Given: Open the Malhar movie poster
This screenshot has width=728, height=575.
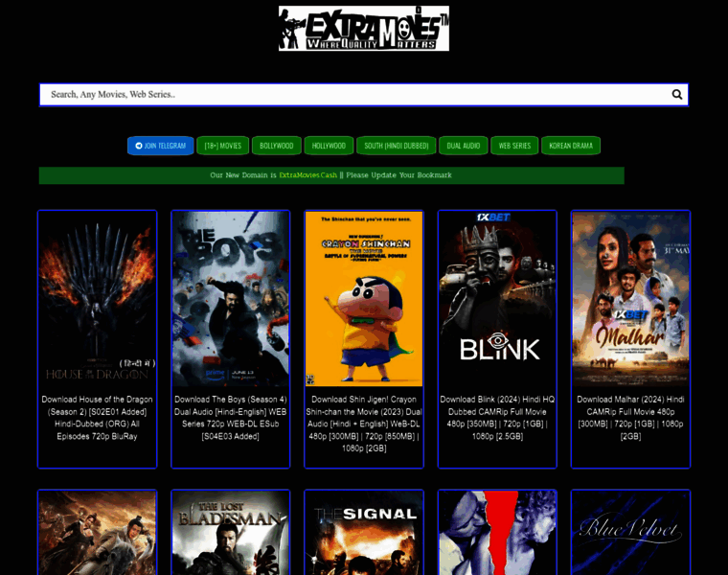Looking at the screenshot, I should pos(630,299).
